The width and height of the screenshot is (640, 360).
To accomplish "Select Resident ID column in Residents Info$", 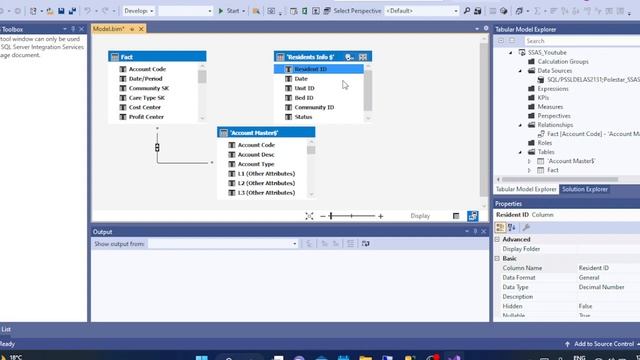I will pyautogui.click(x=319, y=69).
